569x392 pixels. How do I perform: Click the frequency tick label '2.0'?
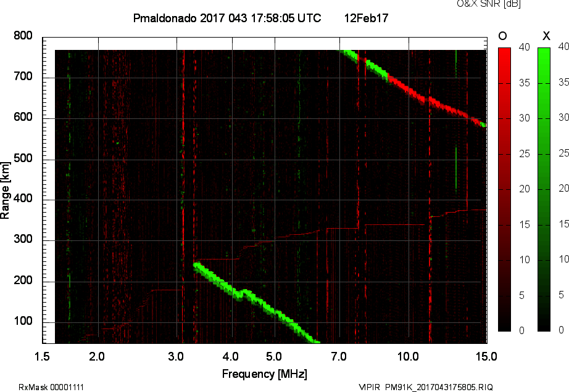pos(97,356)
